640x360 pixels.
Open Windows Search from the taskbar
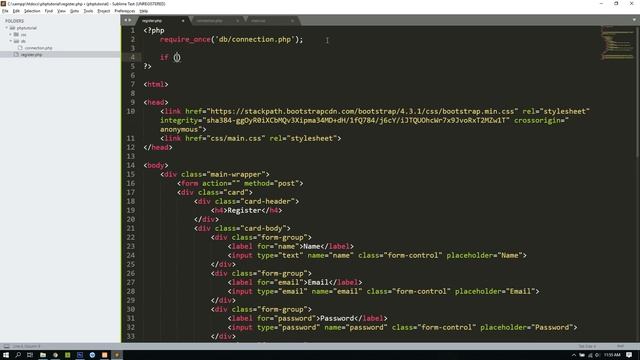18,355
